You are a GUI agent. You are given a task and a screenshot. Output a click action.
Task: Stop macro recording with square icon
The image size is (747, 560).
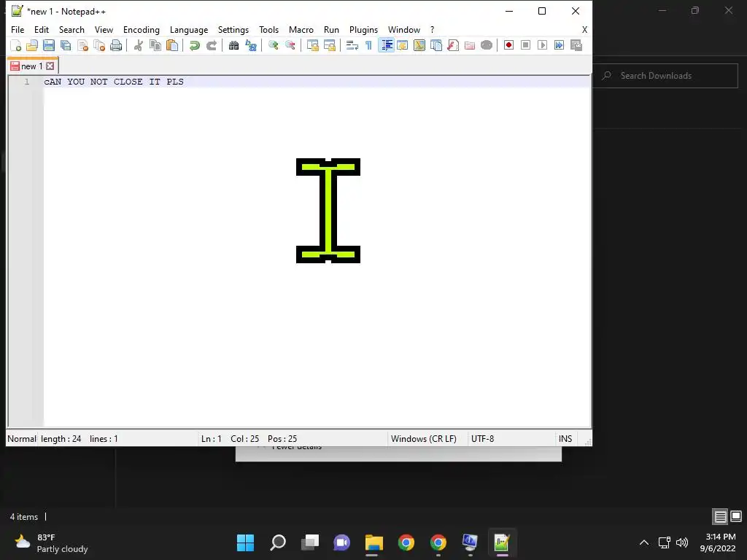click(x=525, y=46)
